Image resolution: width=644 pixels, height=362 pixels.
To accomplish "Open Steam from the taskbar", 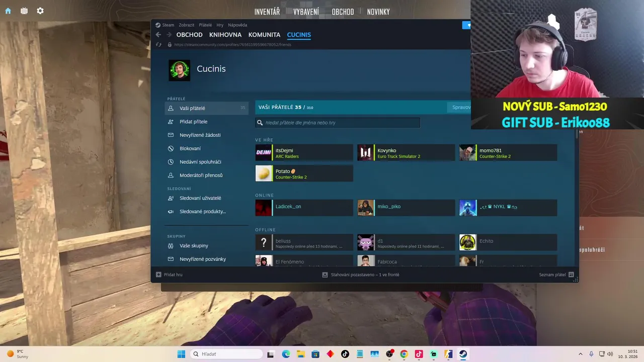I will (x=463, y=354).
